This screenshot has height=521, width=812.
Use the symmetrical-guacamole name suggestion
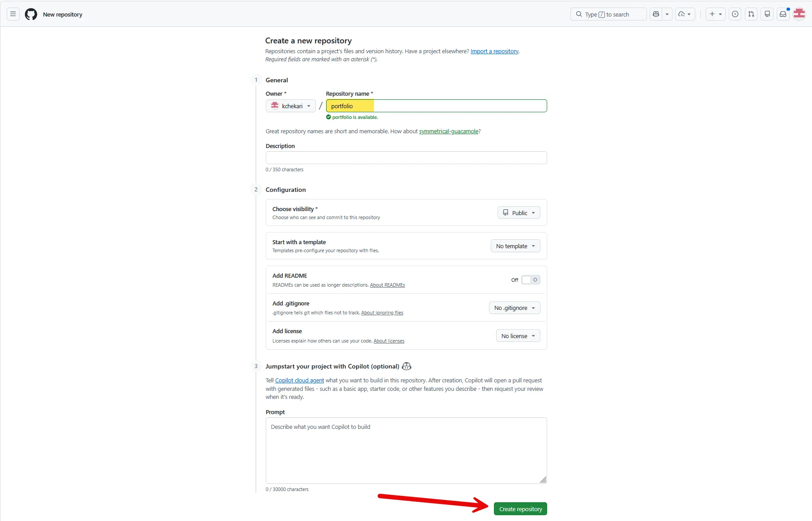click(449, 131)
